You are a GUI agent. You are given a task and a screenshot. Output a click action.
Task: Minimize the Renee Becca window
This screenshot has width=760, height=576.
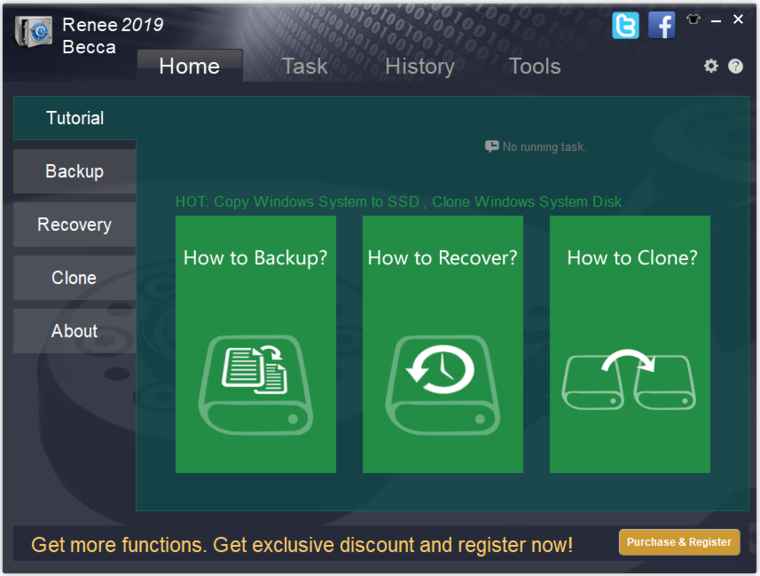point(716,21)
